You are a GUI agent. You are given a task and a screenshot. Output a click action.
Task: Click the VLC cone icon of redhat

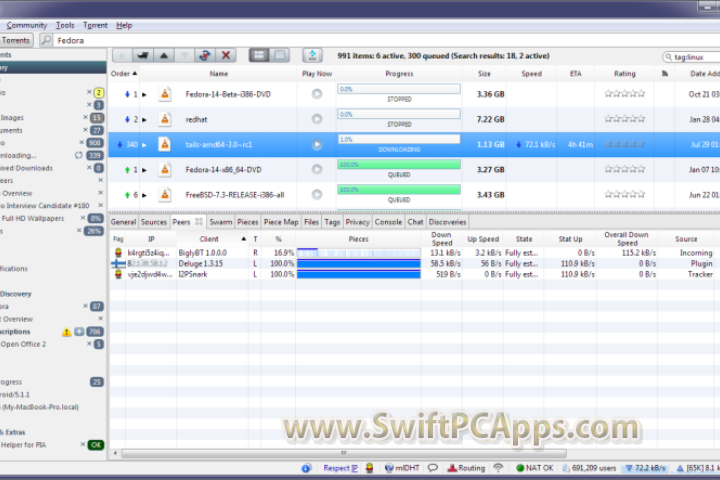(x=164, y=119)
